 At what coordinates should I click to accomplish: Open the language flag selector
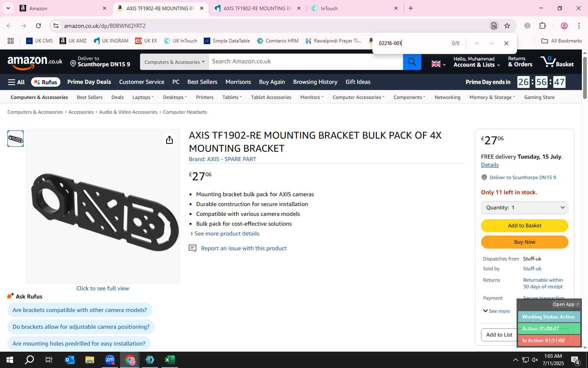(439, 64)
